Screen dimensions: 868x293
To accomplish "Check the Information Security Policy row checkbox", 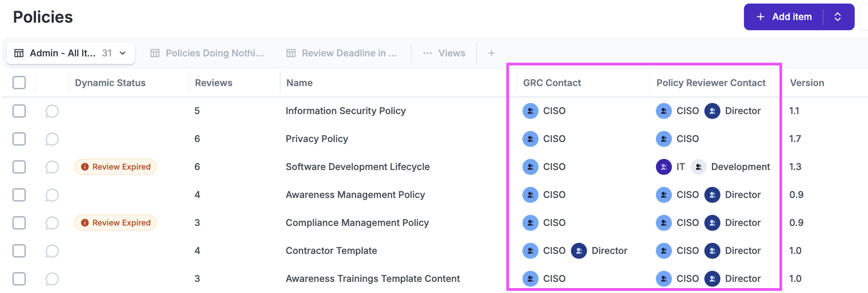I will coord(19,111).
